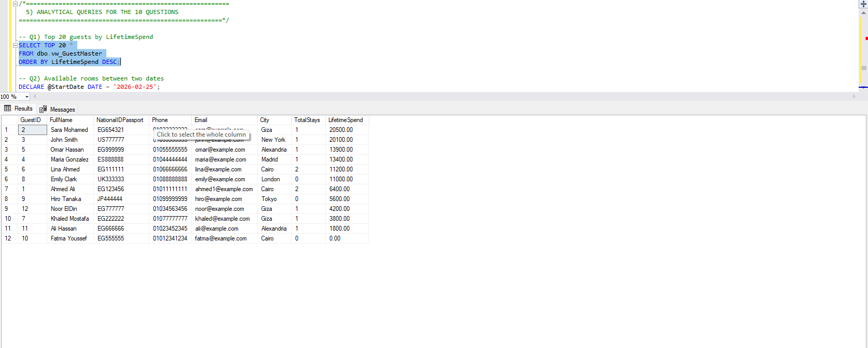Click the cell 'Omar Hassan'
The height and width of the screenshot is (348, 868).
(70, 150)
